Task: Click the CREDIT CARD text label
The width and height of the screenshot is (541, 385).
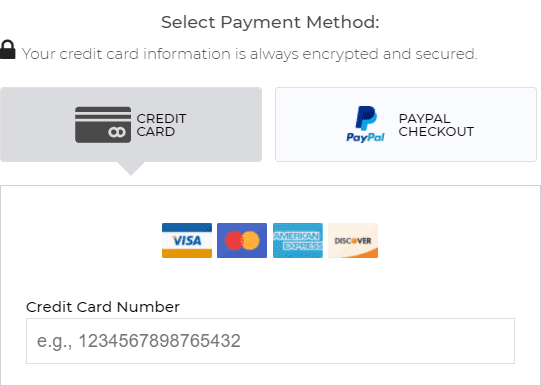Action: click(x=161, y=125)
